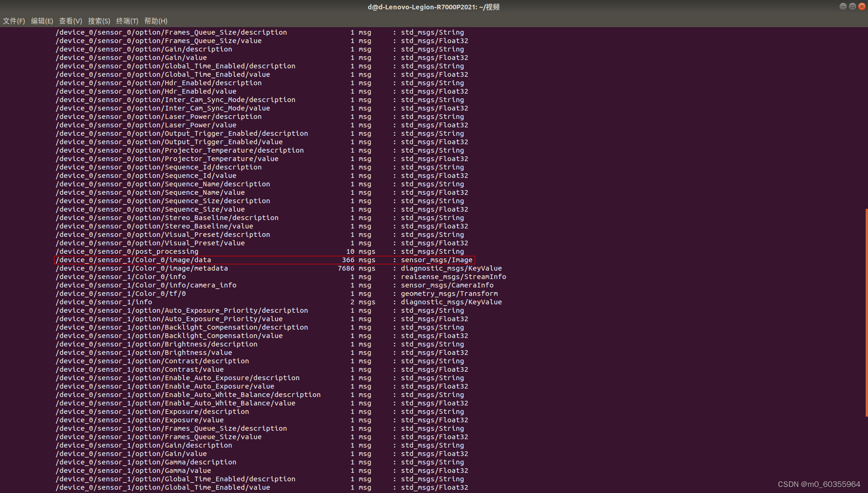Click the sensor_0 Inter_Cam_Sync_Mode/description line
868x493 pixels.
[x=260, y=100]
